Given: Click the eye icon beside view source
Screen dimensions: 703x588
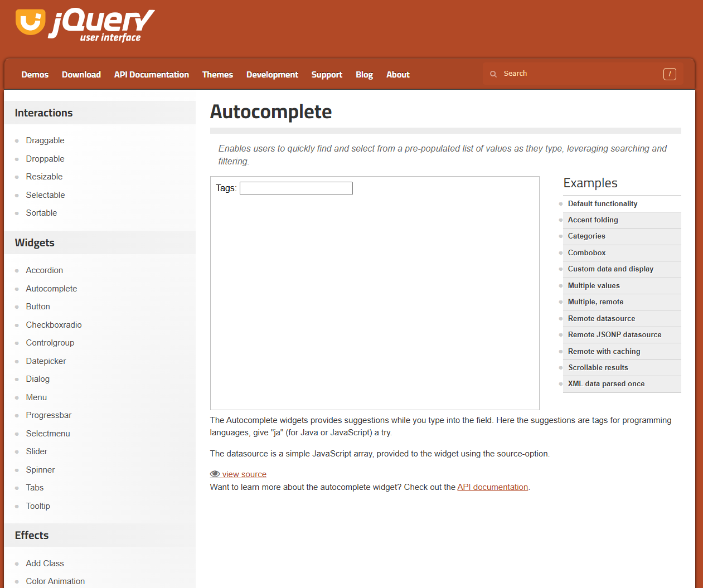Looking at the screenshot, I should tap(215, 474).
